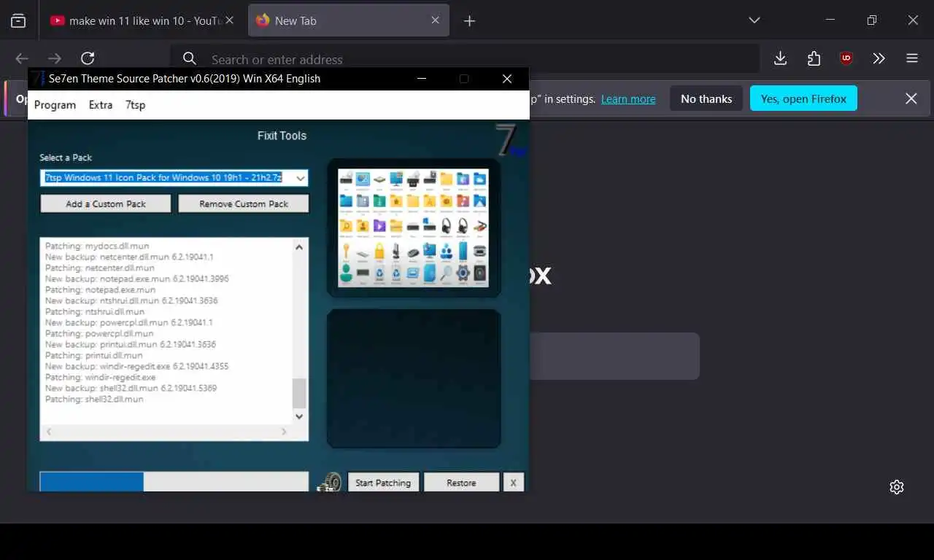Click the log horizontal scroll right arrow
The width and height of the screenshot is (934, 560).
pyautogui.click(x=285, y=432)
